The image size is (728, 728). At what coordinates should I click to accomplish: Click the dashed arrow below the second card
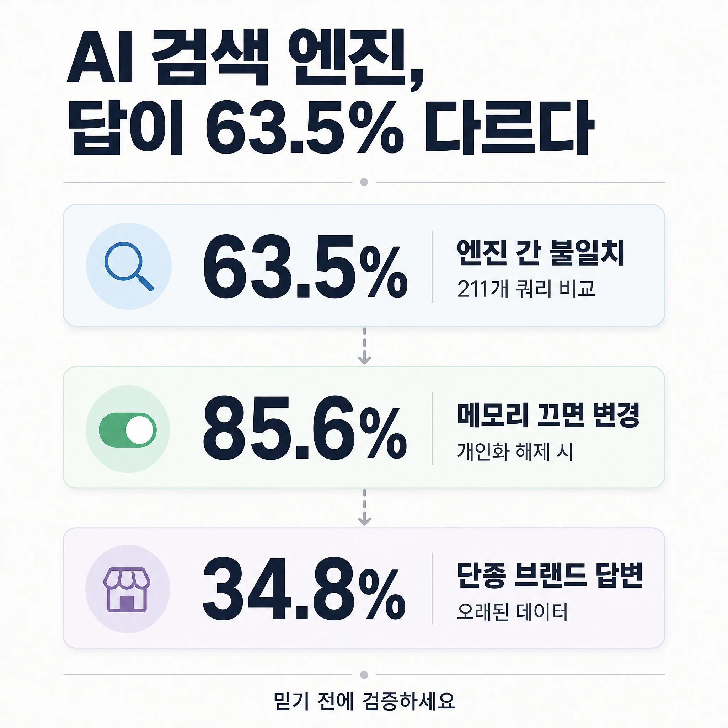pos(364,507)
